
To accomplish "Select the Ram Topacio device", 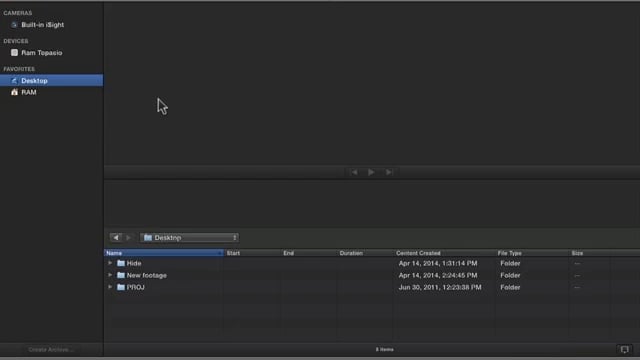I will 42,53.
